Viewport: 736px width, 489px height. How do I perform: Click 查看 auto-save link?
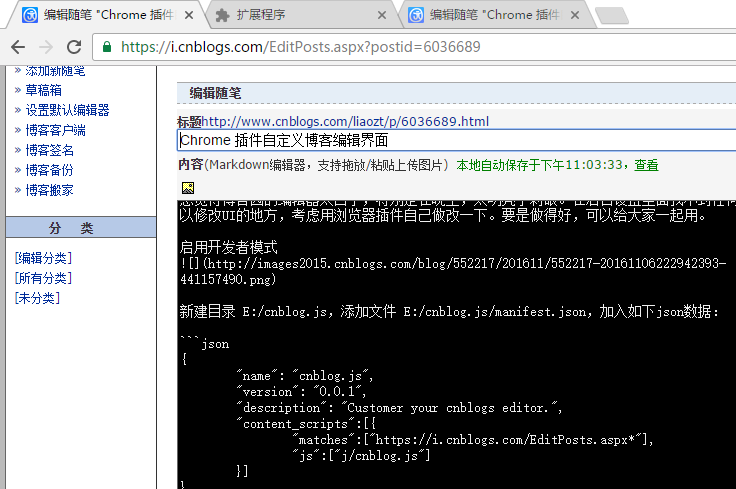coord(646,165)
